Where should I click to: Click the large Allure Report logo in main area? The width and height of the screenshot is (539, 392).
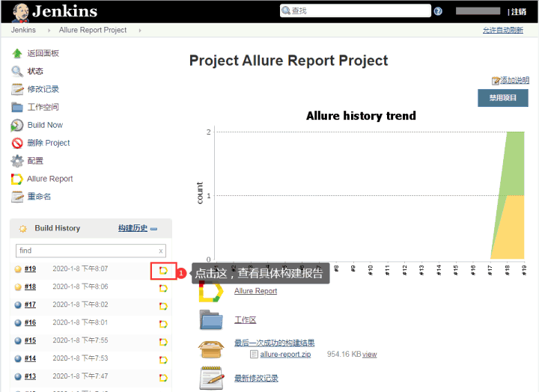pos(211,292)
